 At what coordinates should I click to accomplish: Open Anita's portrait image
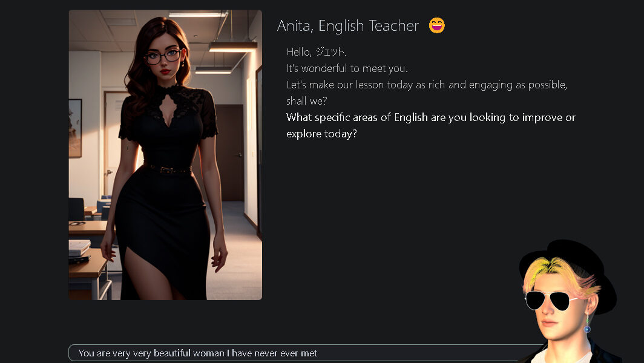[165, 155]
